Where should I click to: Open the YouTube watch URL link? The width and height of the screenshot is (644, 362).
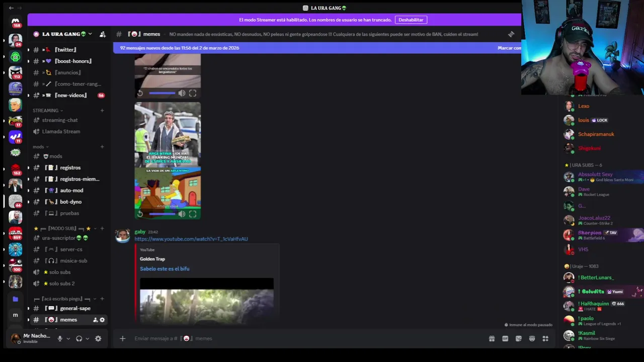click(191, 239)
